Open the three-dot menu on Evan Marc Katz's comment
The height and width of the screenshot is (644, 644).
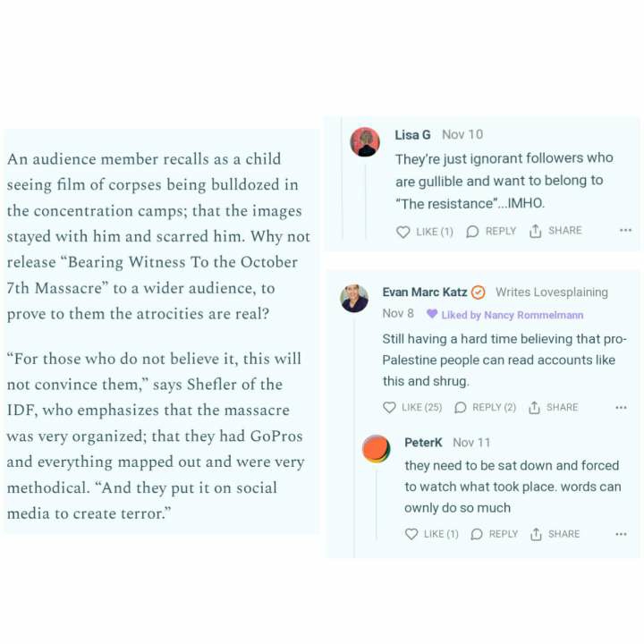pyautogui.click(x=622, y=408)
